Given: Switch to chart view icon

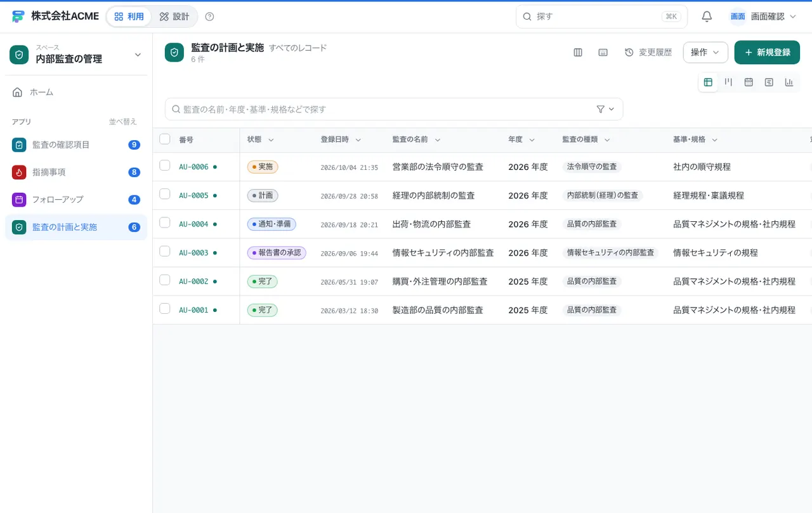Looking at the screenshot, I should click(x=789, y=82).
